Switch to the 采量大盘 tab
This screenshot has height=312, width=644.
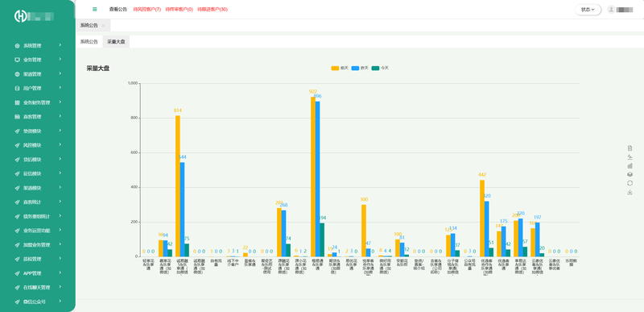pos(116,41)
